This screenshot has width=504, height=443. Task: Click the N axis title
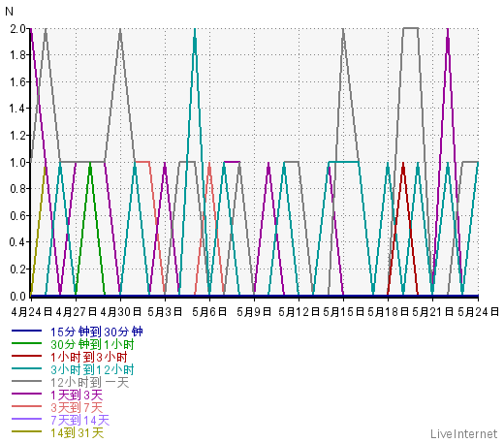(x=9, y=12)
